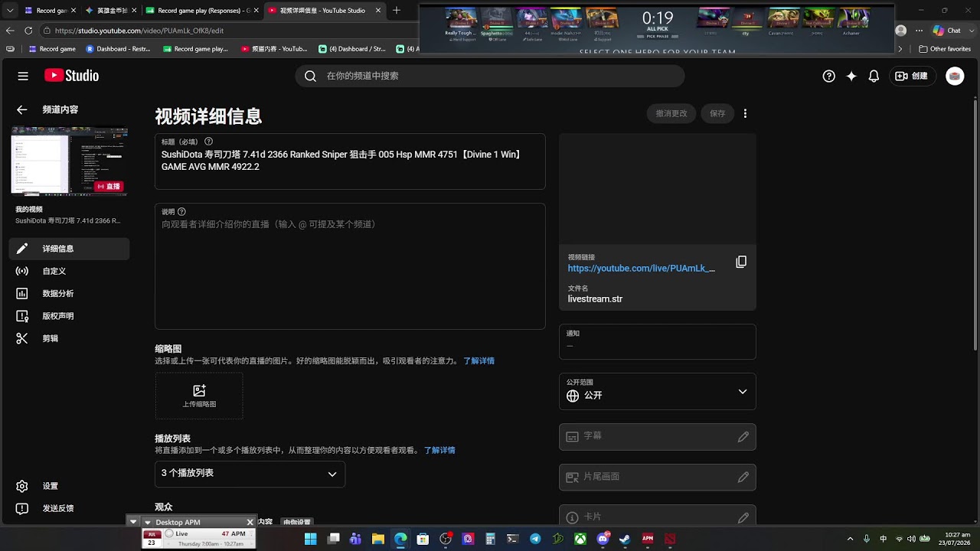Viewport: 980px width, 551px height.
Task: Open the help question-mark icon in header
Action: click(828, 76)
